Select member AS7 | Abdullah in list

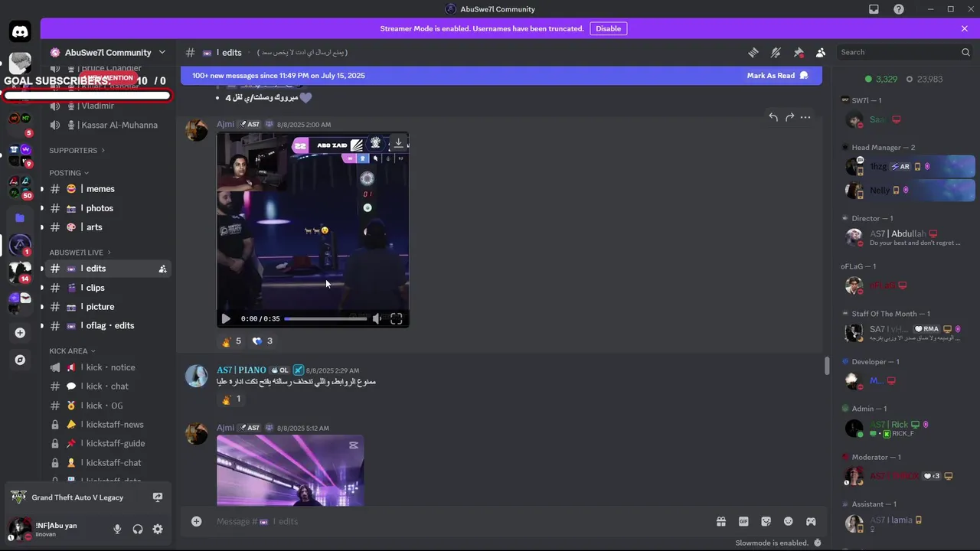(x=908, y=237)
